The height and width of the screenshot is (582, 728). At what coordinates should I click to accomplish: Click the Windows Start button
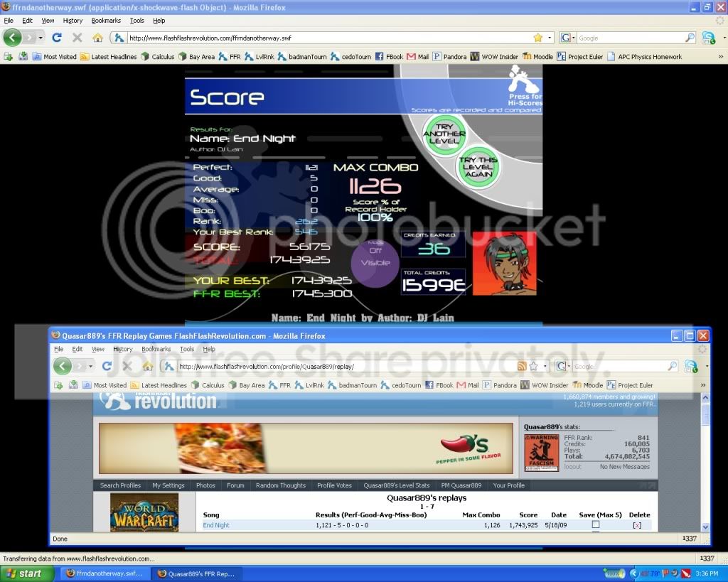[25, 573]
